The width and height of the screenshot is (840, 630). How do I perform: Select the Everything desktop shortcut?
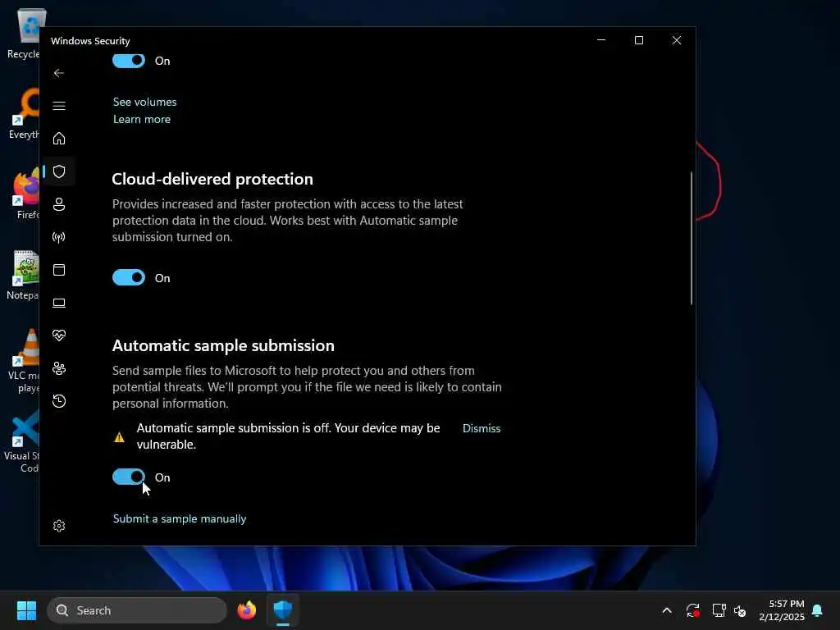click(24, 114)
